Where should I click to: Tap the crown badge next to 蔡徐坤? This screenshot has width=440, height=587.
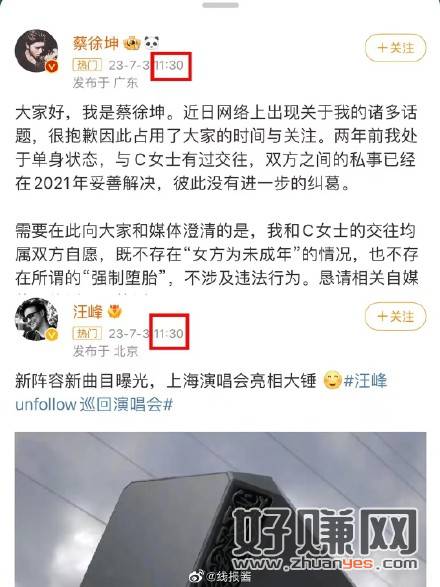(132, 44)
